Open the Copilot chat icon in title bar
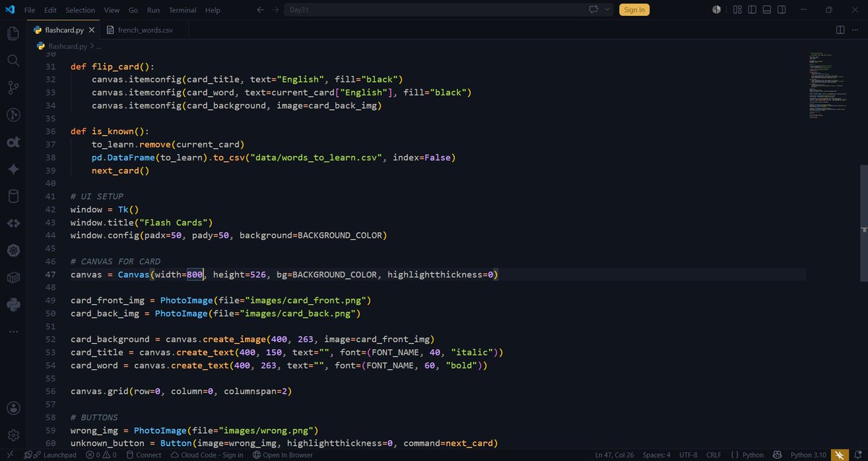868x461 pixels. click(x=595, y=9)
